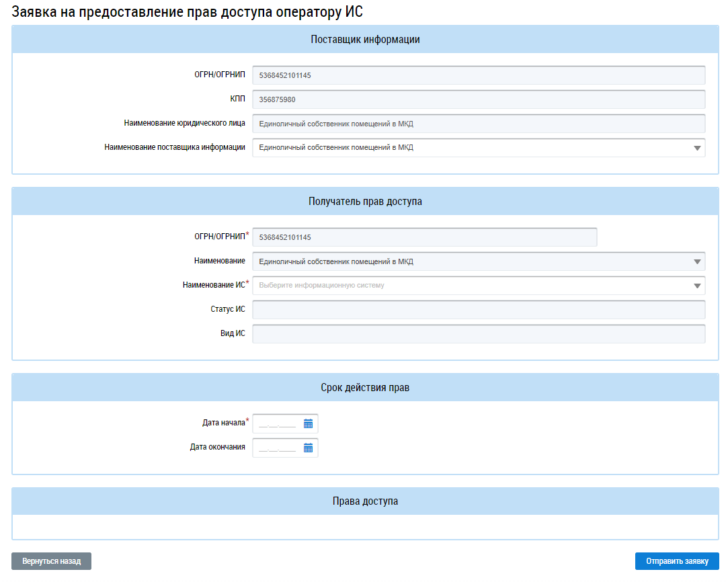Click recipient ОГРН/ОГРНИП input field
Screen dimensions: 728x582
coord(424,237)
